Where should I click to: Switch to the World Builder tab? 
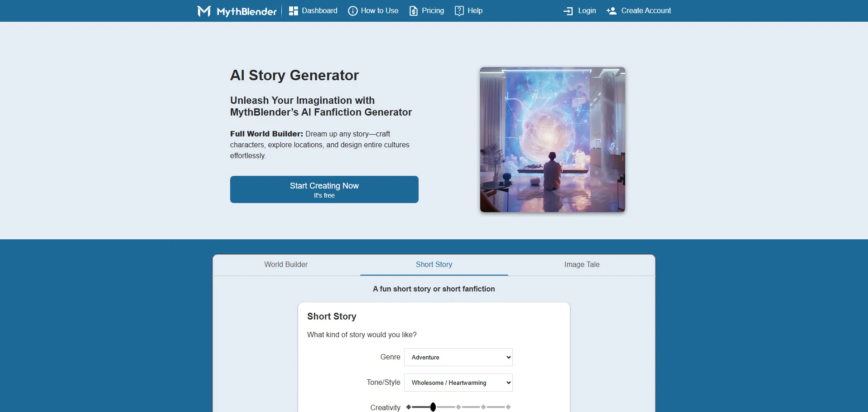tap(286, 265)
